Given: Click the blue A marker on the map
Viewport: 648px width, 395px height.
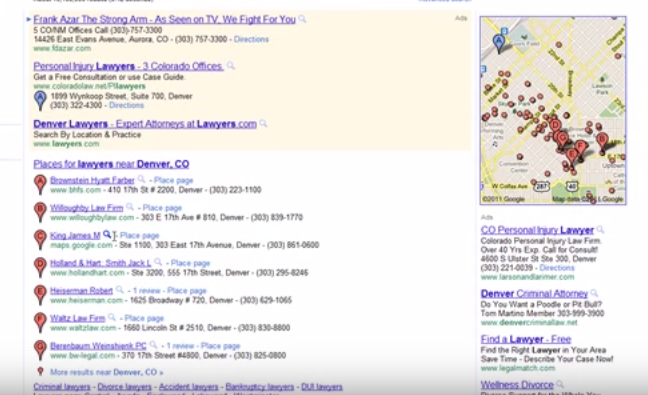Looking at the screenshot, I should tap(499, 43).
